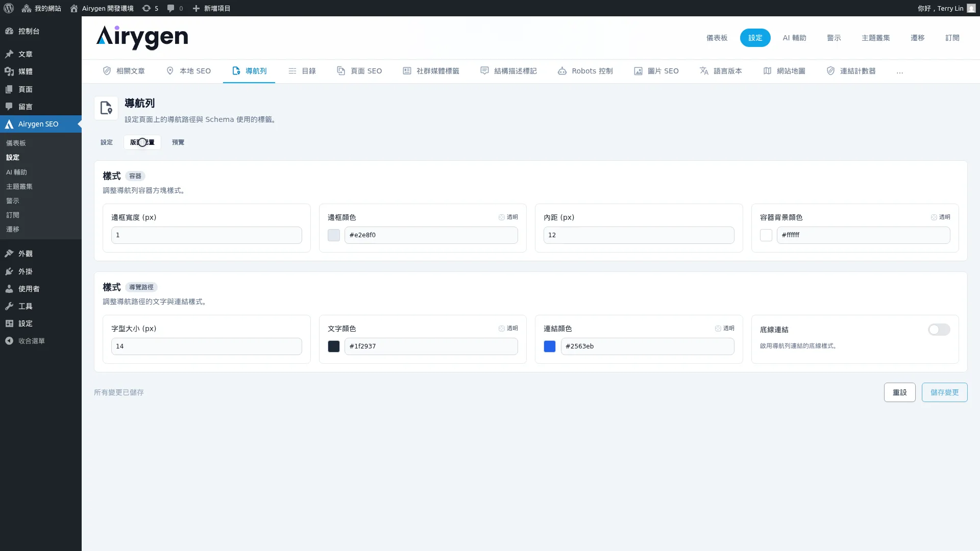Click the Airygen logo
Viewport: 980px width, 551px height.
point(142,38)
